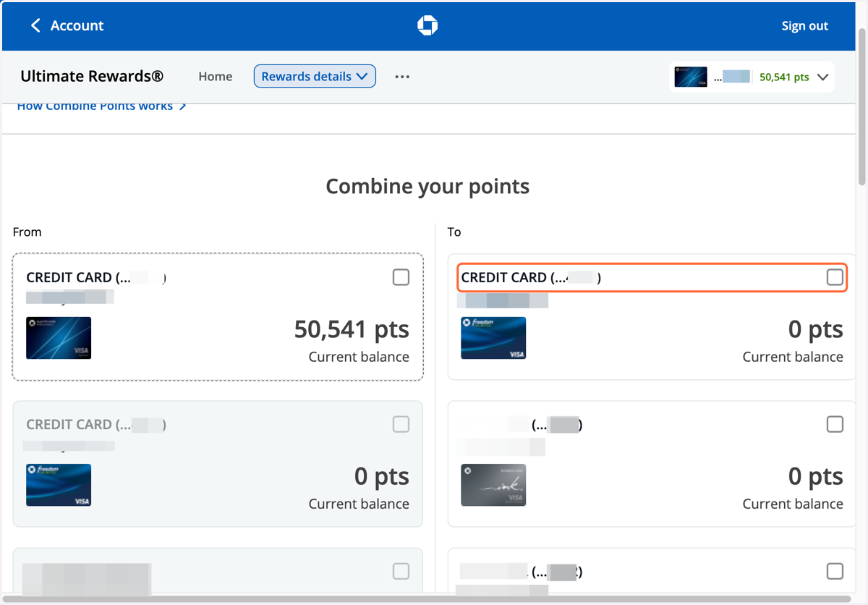Click the Freedom card image in From list
Screen dimensions: 868x605
coord(59,485)
